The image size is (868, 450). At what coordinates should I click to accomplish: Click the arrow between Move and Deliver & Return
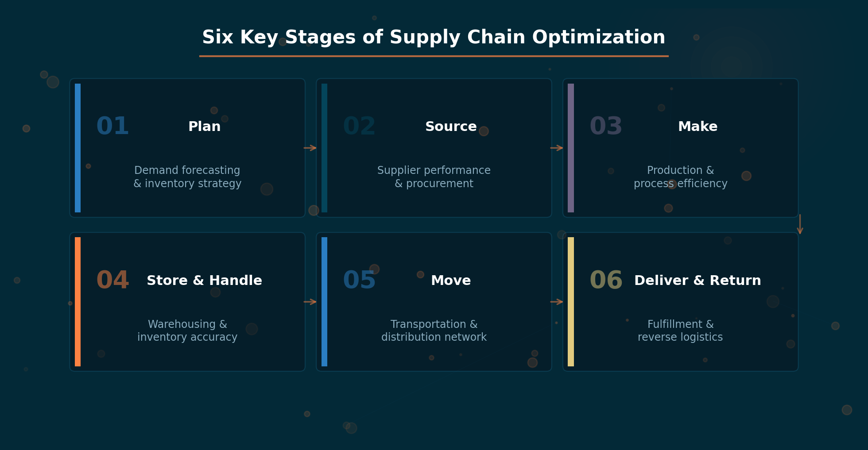(557, 302)
